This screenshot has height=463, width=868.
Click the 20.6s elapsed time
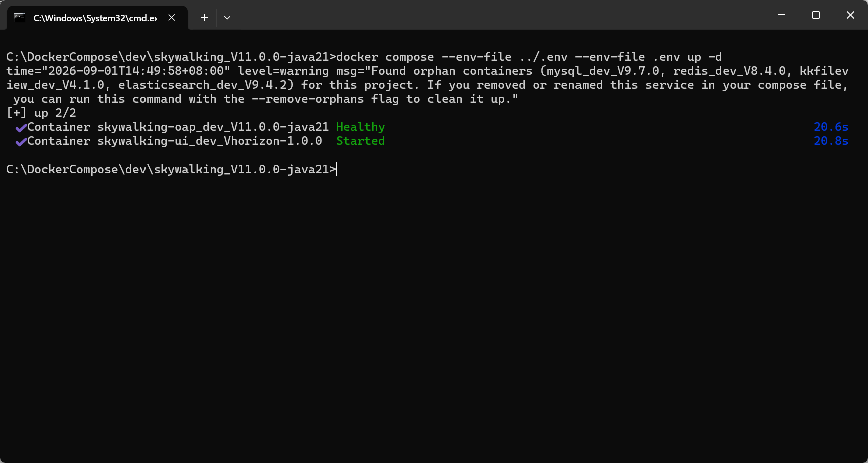tap(831, 127)
